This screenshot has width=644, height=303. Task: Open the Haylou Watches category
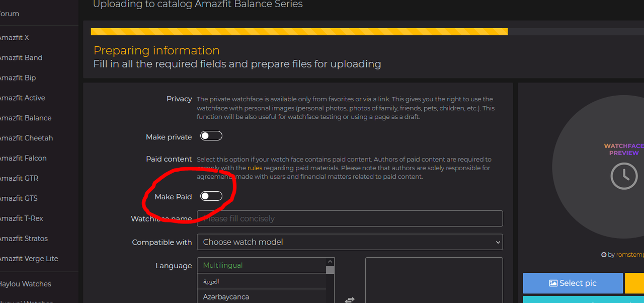[25, 284]
